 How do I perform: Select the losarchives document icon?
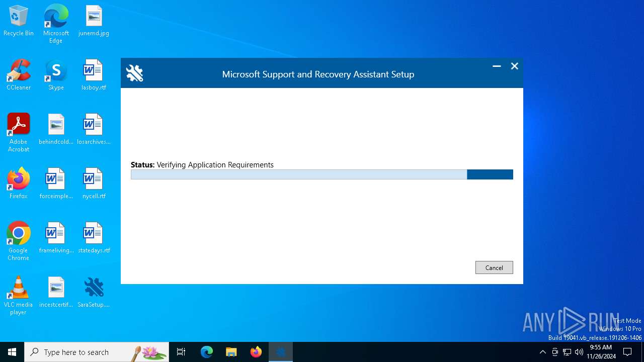coord(94,130)
